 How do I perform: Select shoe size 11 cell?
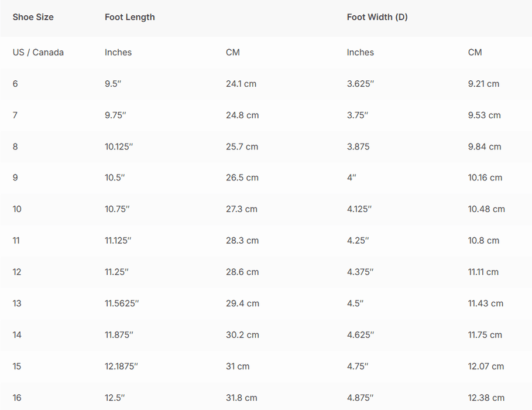(x=16, y=240)
